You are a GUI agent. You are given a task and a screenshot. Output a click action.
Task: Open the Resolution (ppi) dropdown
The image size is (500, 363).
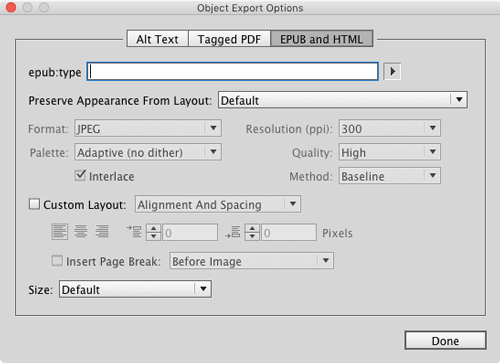pos(390,128)
